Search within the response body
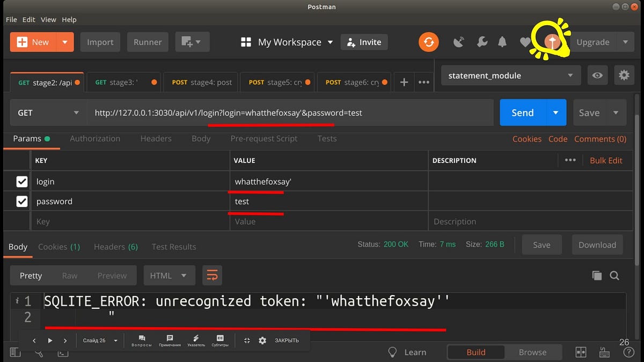This screenshot has width=644, height=362. [614, 276]
